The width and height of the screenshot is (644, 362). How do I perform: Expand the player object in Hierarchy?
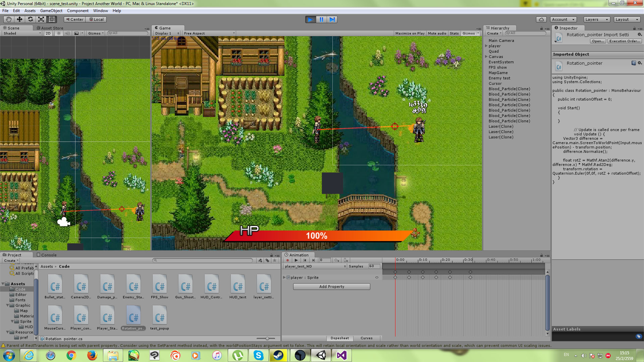pos(486,46)
